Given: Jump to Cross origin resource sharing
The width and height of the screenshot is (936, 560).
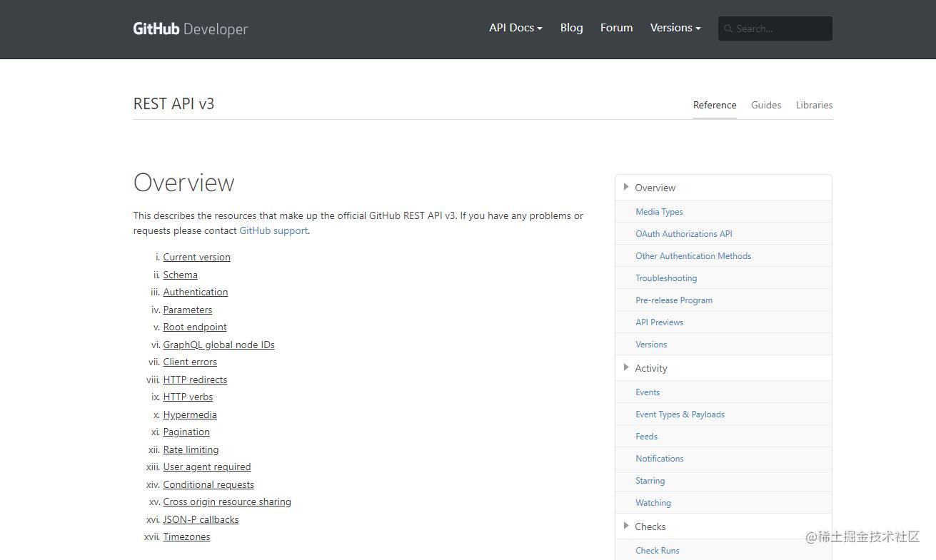Looking at the screenshot, I should click(226, 502).
